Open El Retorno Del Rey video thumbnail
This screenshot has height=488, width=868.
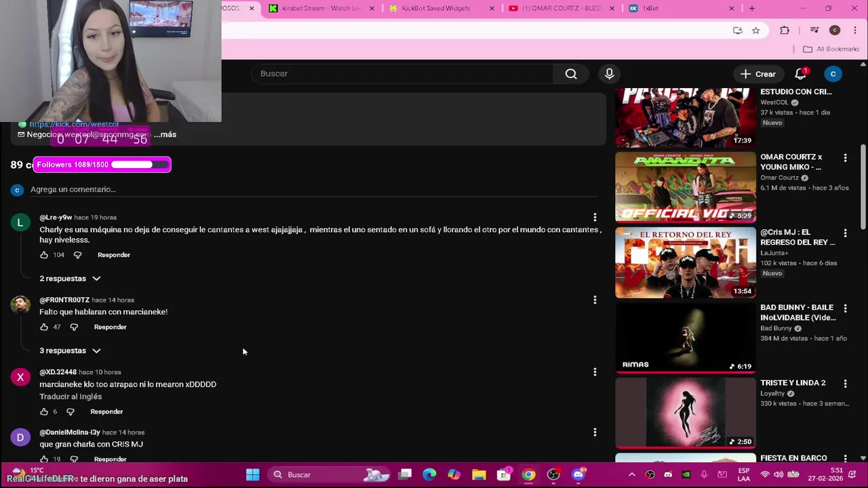[686, 262]
